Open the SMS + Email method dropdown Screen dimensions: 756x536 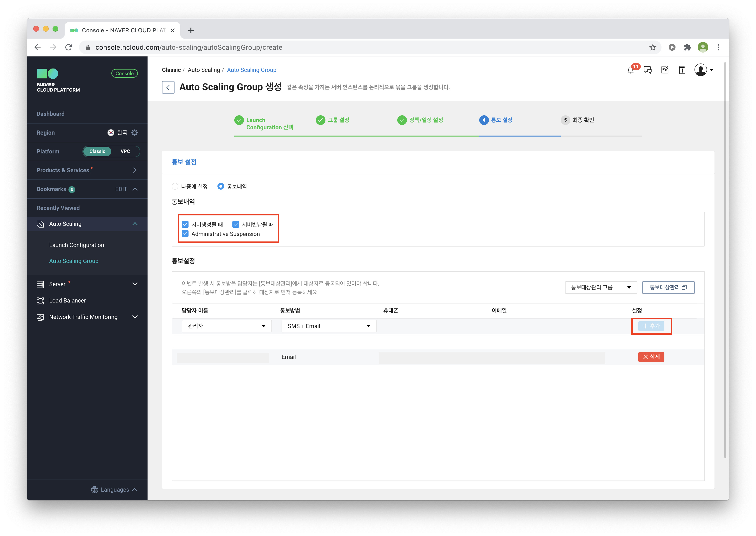click(x=329, y=326)
